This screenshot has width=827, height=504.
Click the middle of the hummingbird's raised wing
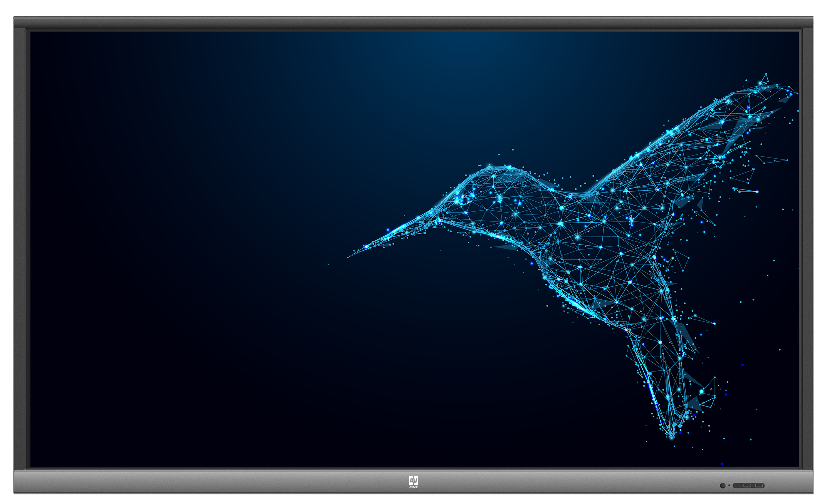pyautogui.click(x=686, y=150)
